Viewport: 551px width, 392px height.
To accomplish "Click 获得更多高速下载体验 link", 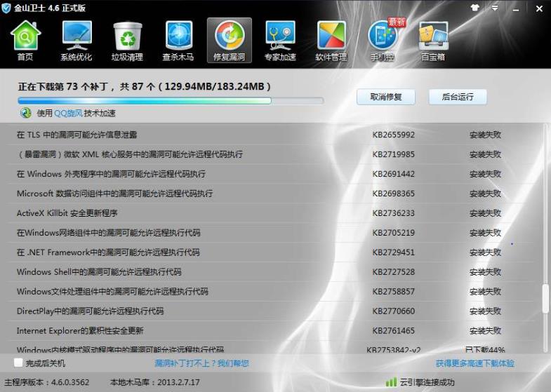I will pyautogui.click(x=474, y=363).
